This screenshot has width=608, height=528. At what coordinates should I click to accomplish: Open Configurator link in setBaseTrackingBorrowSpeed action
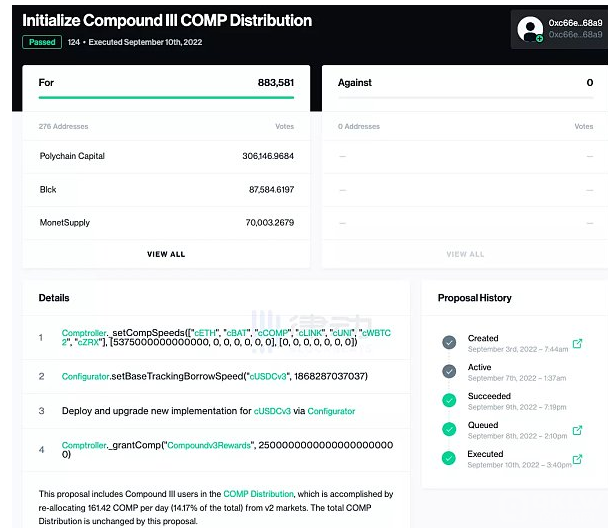coord(85,376)
